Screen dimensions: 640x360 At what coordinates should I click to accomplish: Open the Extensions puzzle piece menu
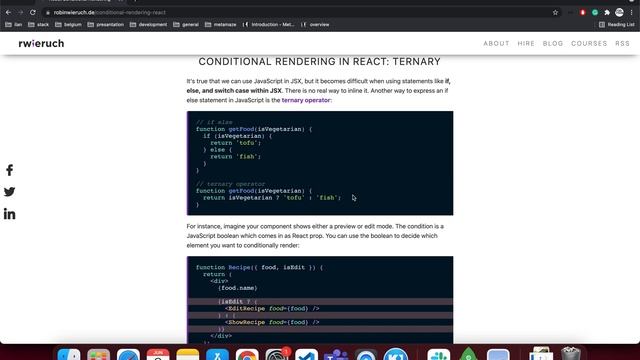click(607, 13)
